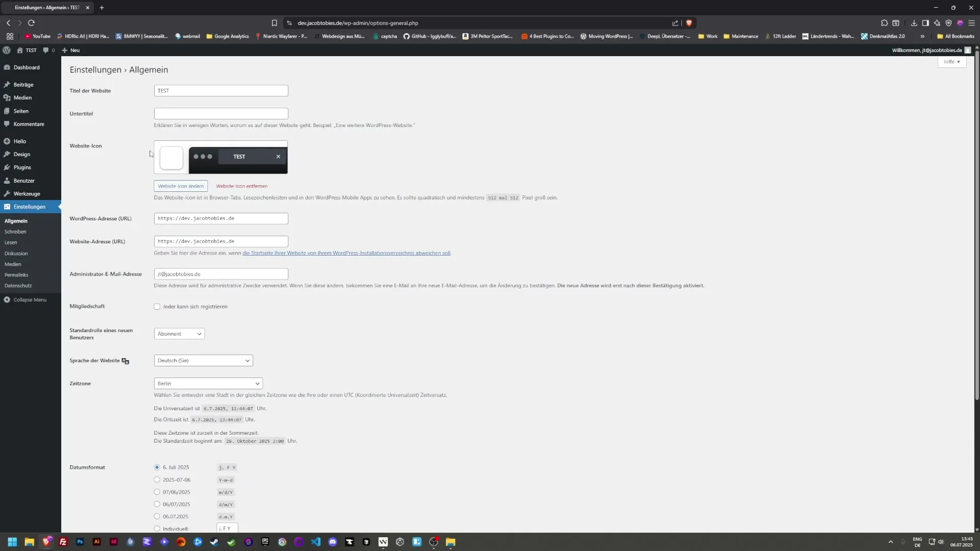
Task: Enable 'Jeder kann sich registrieren'
Action: [157, 307]
